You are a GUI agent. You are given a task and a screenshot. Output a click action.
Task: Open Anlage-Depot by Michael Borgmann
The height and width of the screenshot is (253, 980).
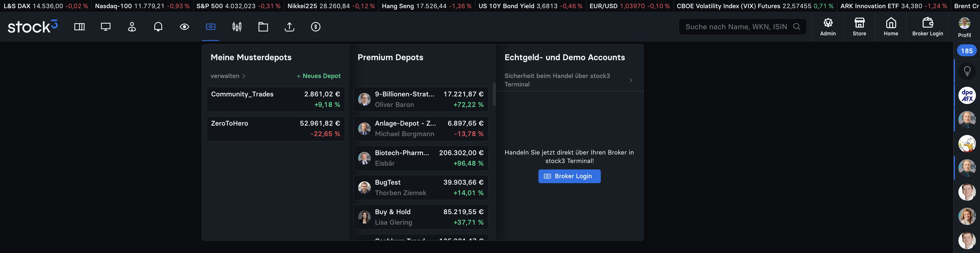421,129
